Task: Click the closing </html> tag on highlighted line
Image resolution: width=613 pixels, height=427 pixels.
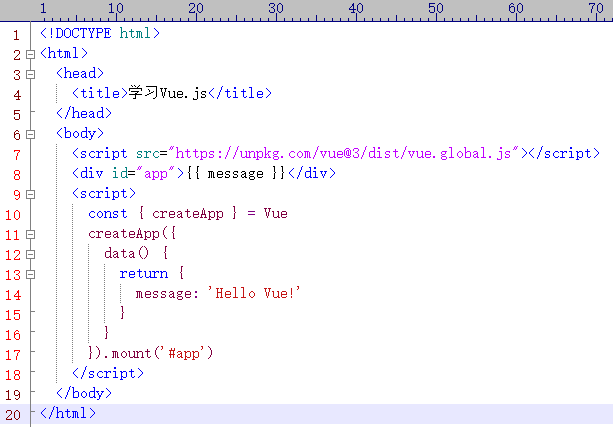Action: point(68,413)
